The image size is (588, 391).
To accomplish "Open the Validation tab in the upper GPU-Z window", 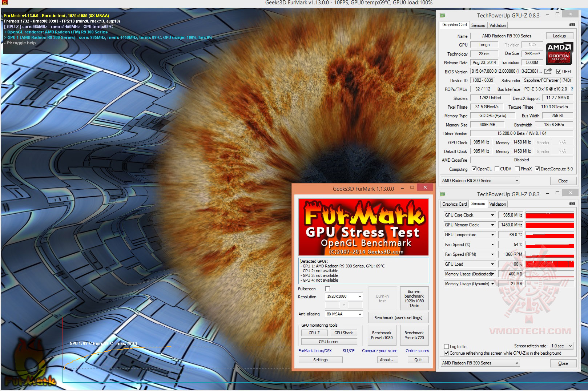I will 497,25.
